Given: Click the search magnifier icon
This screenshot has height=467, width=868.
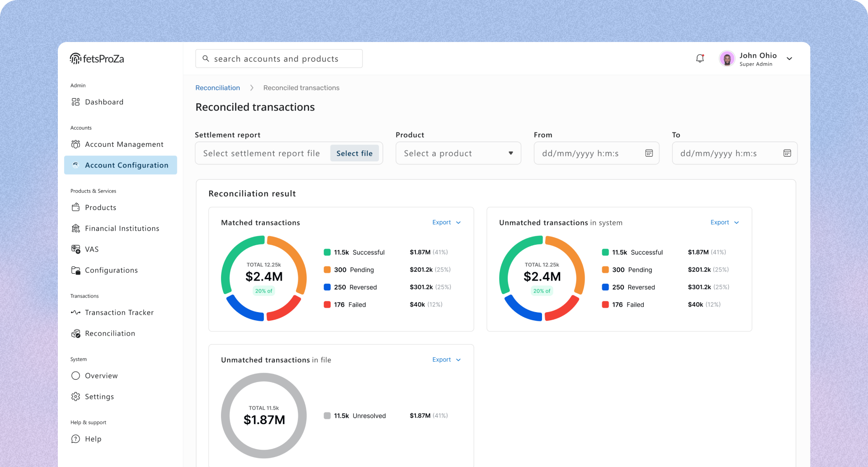Looking at the screenshot, I should click(x=206, y=59).
